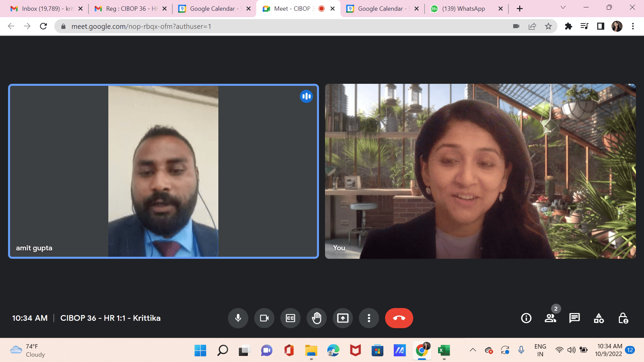
Task: Toggle closed captions
Action: coord(290,318)
